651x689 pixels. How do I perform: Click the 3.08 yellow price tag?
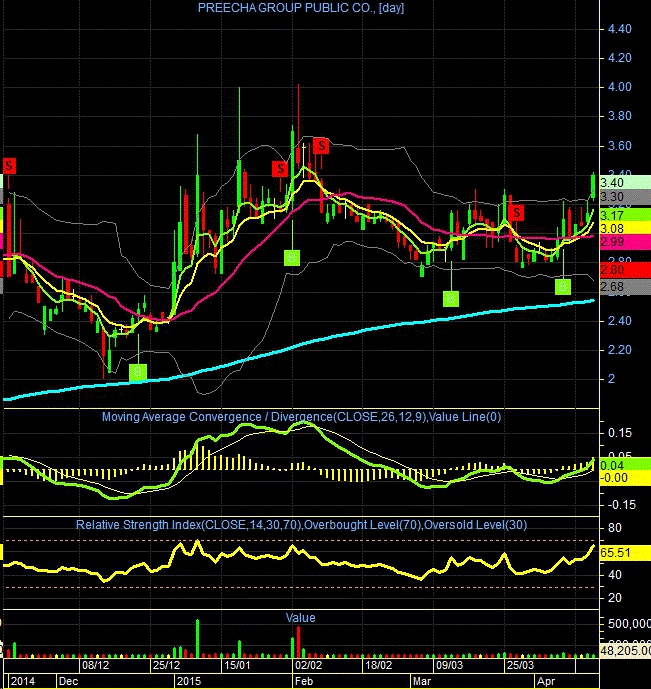pyautogui.click(x=625, y=228)
